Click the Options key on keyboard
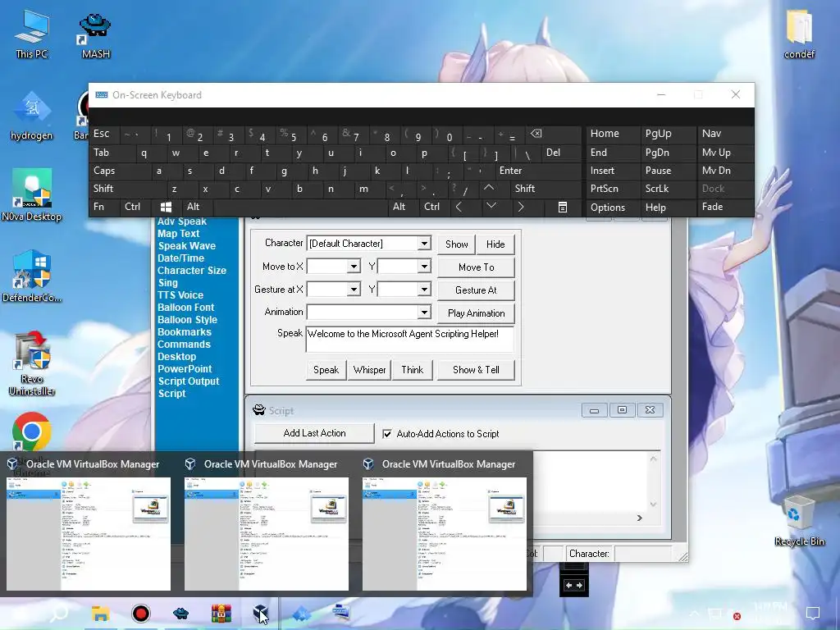 click(608, 208)
